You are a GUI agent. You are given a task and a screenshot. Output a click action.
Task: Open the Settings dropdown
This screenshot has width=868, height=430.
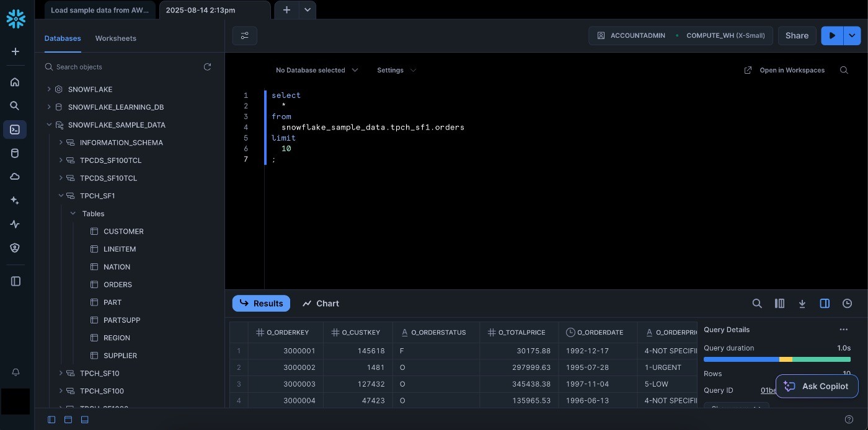pos(396,70)
